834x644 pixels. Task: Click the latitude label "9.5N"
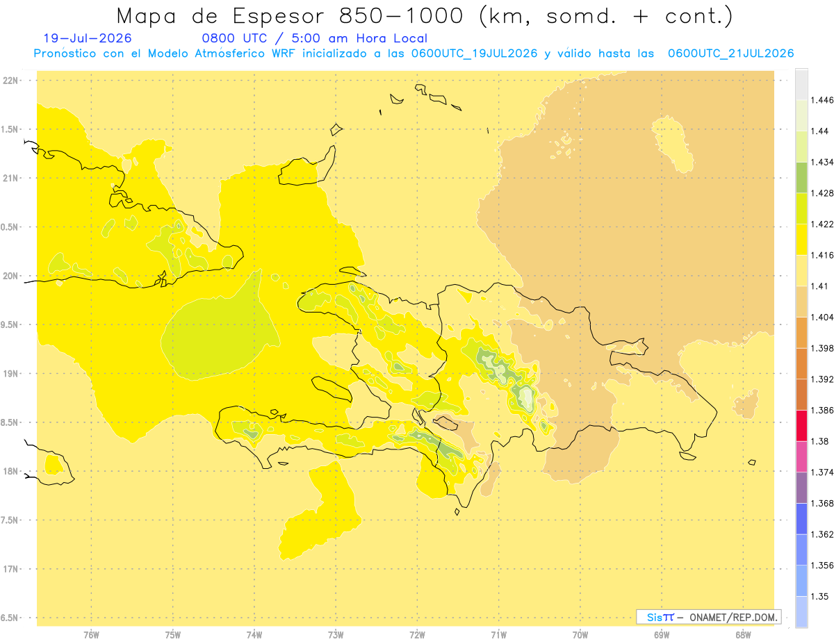[10, 325]
